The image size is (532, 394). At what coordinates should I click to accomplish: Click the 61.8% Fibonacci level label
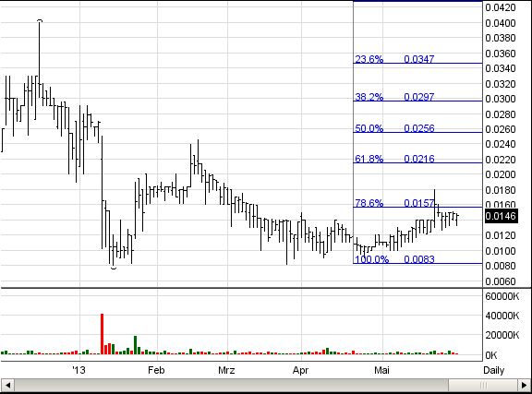click(369, 159)
